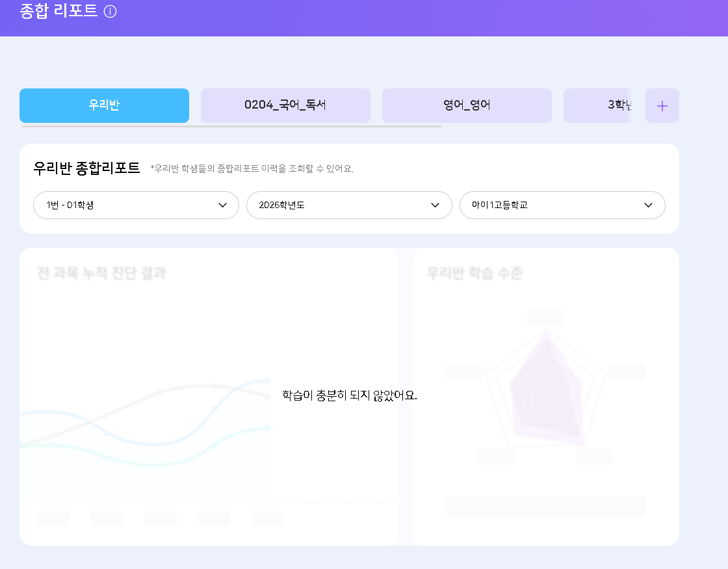Open the 영어_영어 tab
This screenshot has height=569, width=728.
[467, 105]
